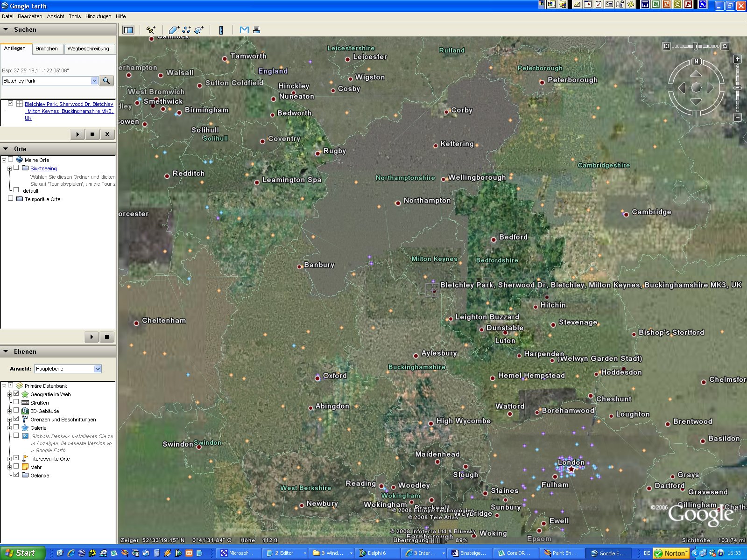
Task: Collapse the Primäre Datenbank tree node
Action: pyautogui.click(x=4, y=386)
